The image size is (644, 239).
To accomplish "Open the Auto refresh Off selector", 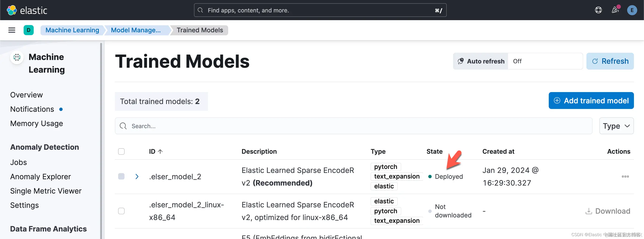I will tap(545, 61).
